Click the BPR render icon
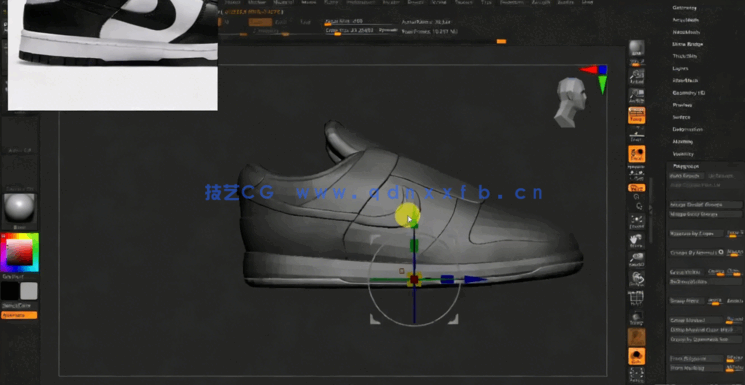Screen dimensions: 745x385 tap(637, 48)
